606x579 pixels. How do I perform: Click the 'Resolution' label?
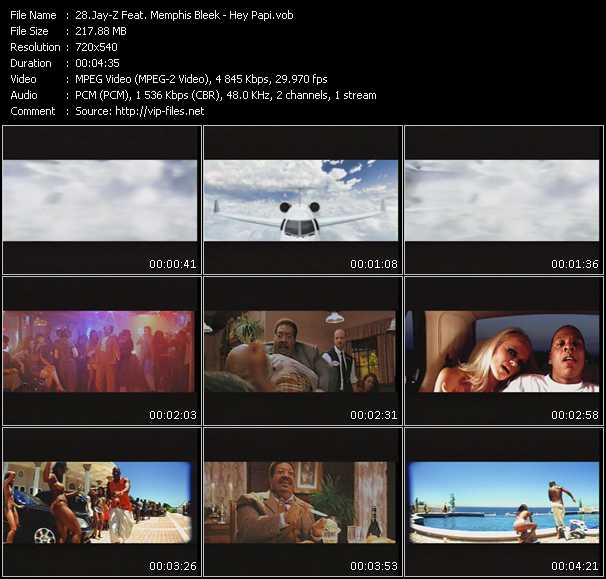35,47
